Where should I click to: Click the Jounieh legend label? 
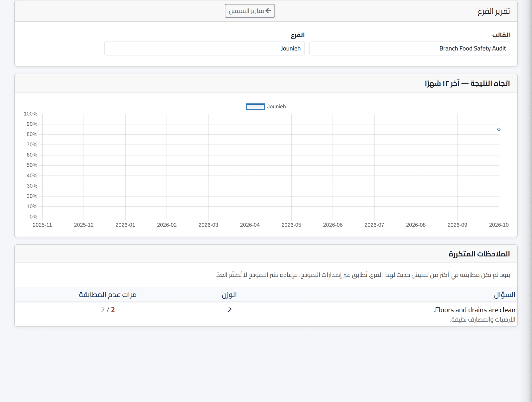276,107
